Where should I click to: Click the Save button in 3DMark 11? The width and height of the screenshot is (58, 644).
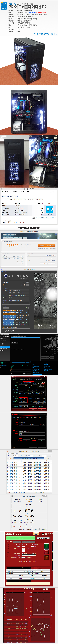pyautogui.click(x=51, y=264)
